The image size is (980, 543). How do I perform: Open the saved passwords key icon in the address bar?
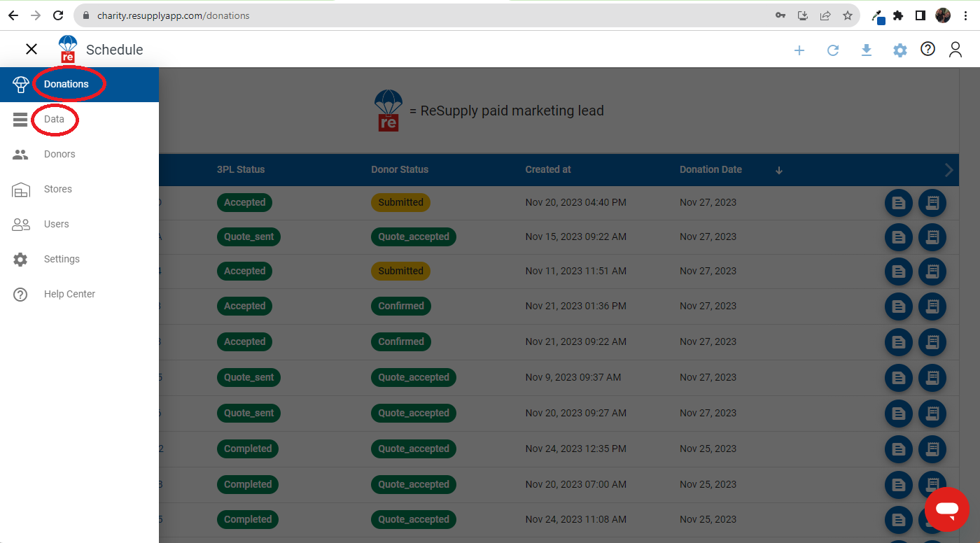pyautogui.click(x=780, y=15)
